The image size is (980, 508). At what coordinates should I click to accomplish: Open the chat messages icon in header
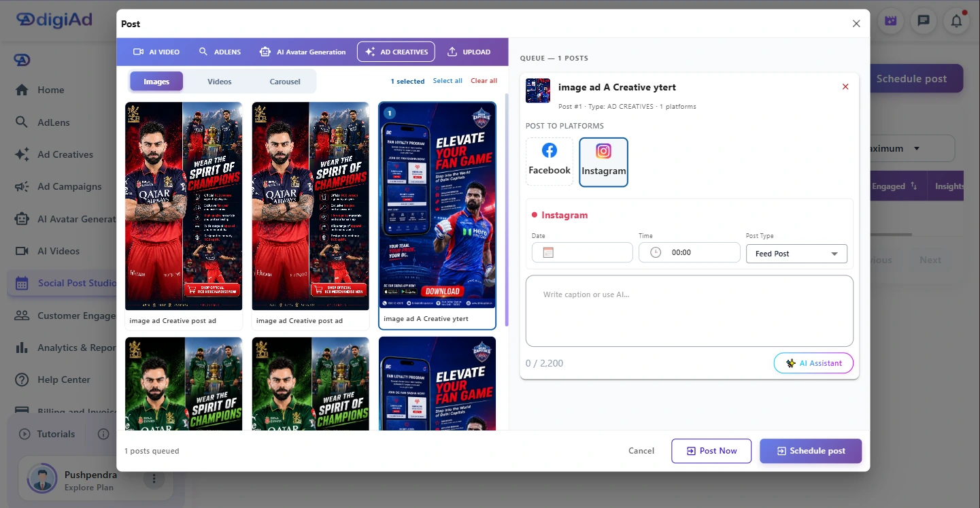[x=924, y=20]
